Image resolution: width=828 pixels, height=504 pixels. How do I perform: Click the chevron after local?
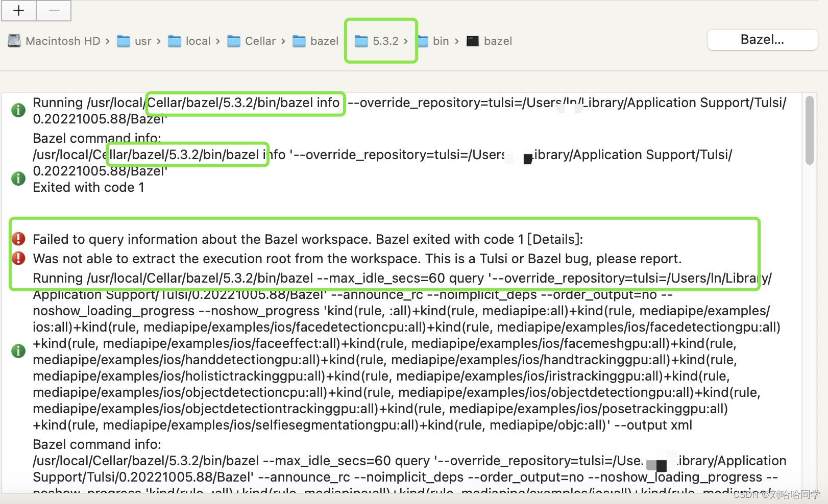(x=217, y=41)
